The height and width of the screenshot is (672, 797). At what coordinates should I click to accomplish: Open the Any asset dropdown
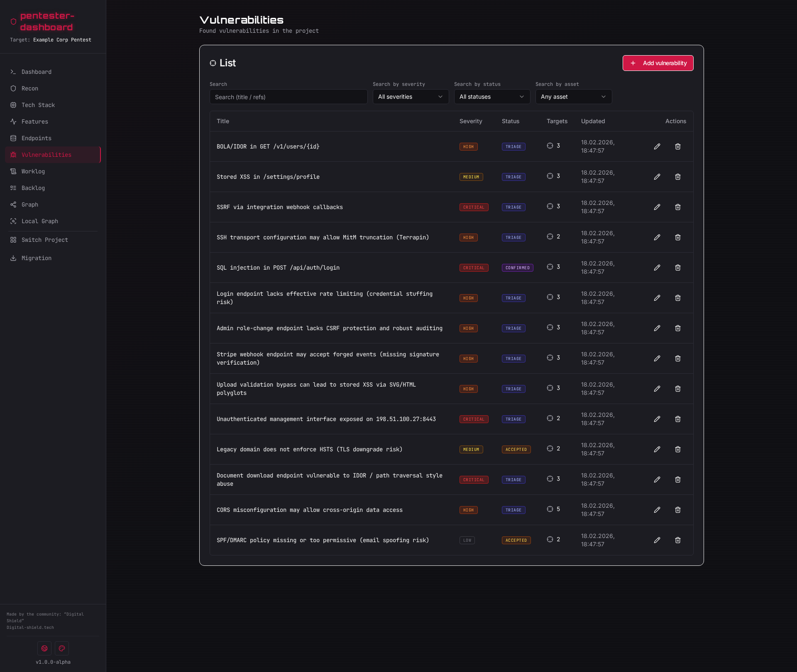pos(573,97)
